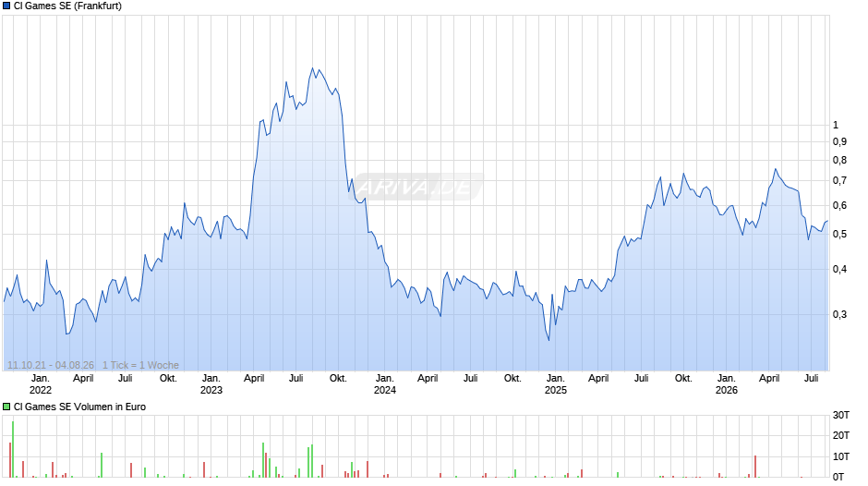
Task: Click the lowest price point before Jan. 2025
Action: (x=549, y=340)
